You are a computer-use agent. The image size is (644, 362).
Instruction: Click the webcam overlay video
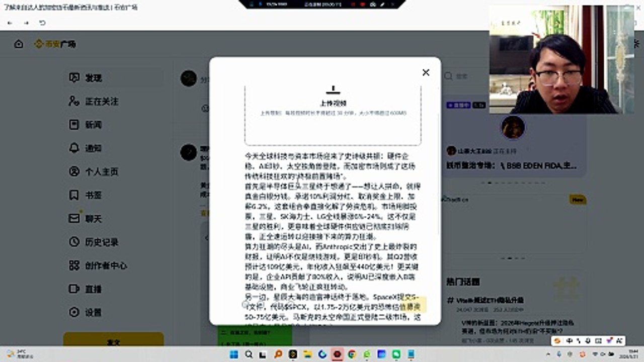[561, 59]
